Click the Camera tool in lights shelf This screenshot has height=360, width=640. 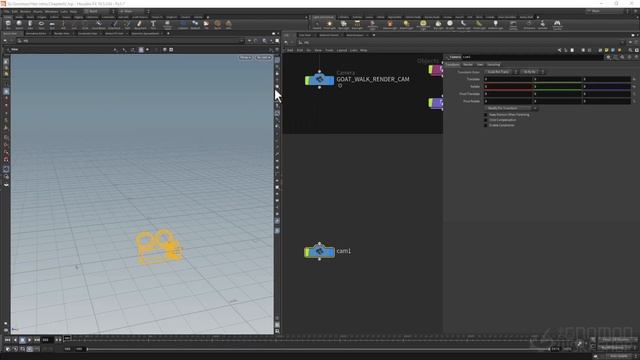coord(317,25)
